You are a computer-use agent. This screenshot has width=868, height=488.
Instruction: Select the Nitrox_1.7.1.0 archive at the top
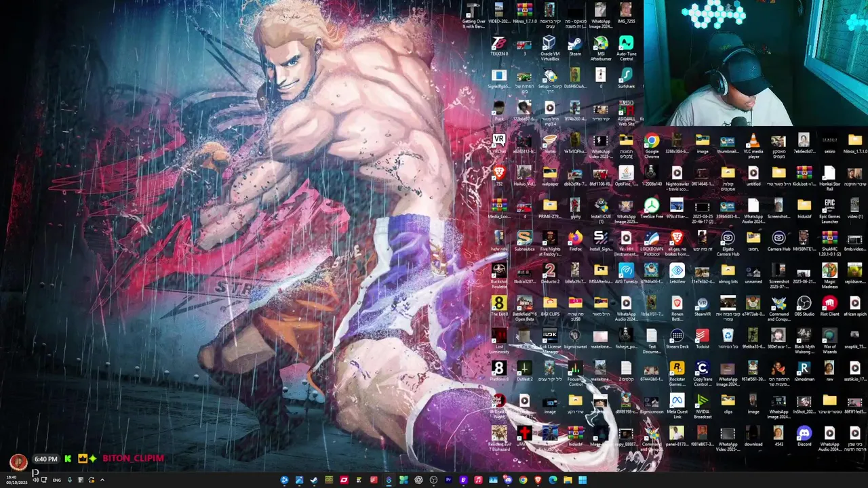click(x=524, y=14)
